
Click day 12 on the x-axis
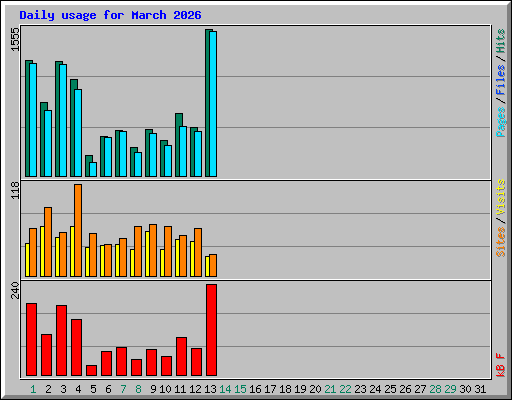[x=195, y=389]
